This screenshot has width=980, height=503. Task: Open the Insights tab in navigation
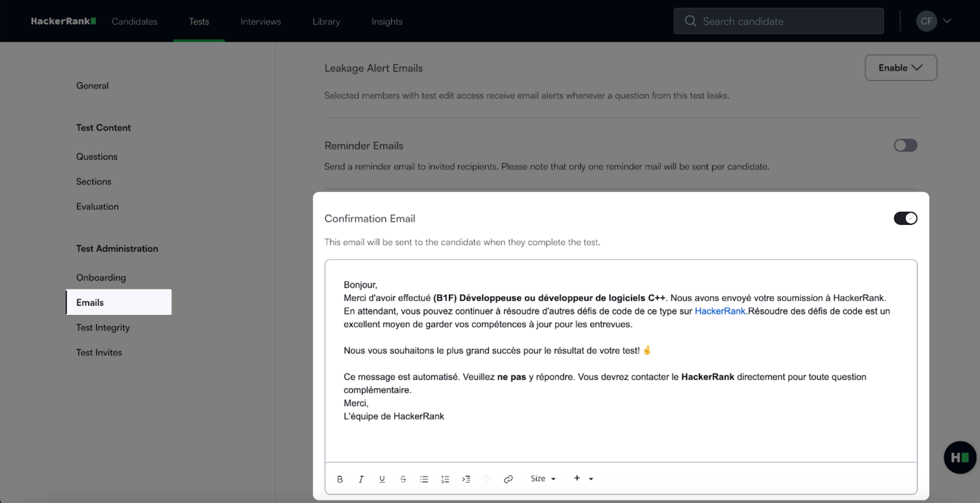pos(387,21)
